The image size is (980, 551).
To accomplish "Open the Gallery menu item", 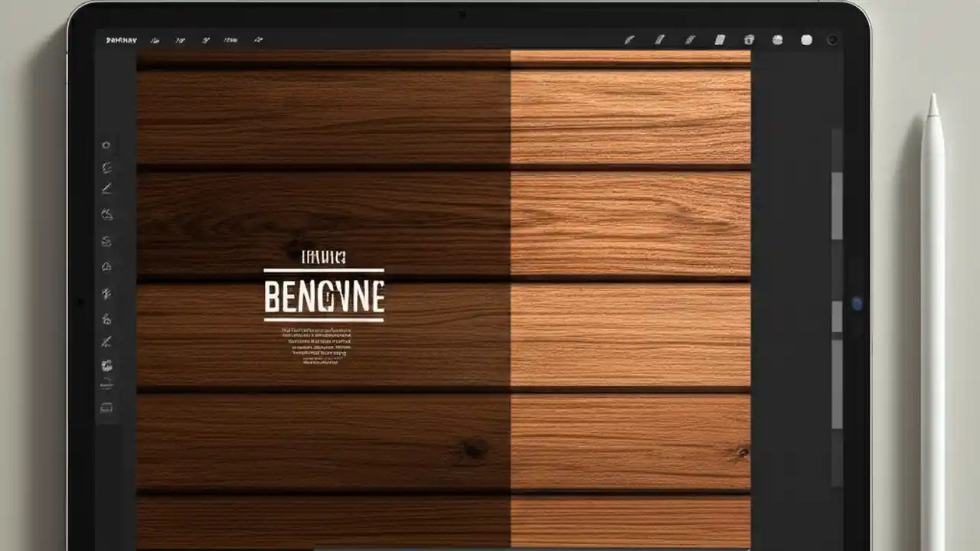I will [121, 40].
